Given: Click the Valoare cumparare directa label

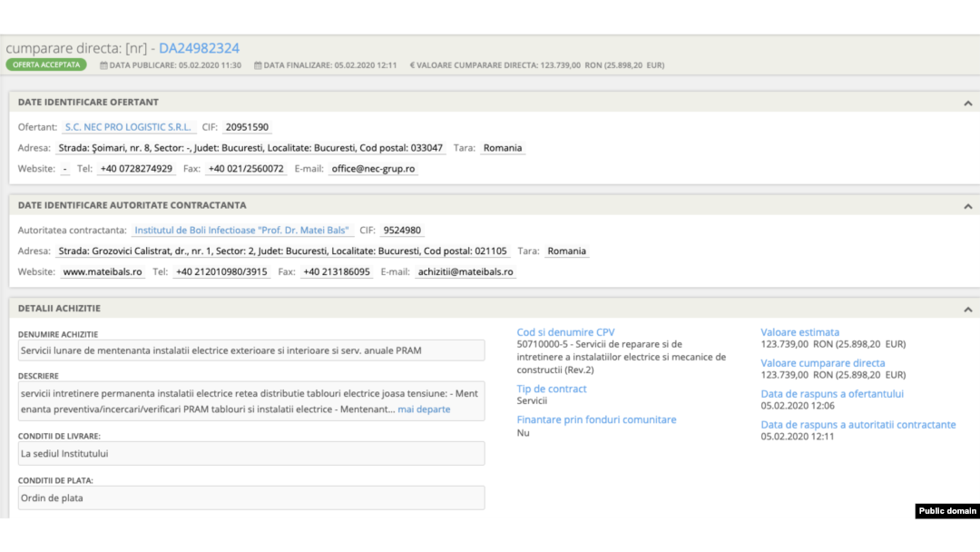Looking at the screenshot, I should (822, 362).
